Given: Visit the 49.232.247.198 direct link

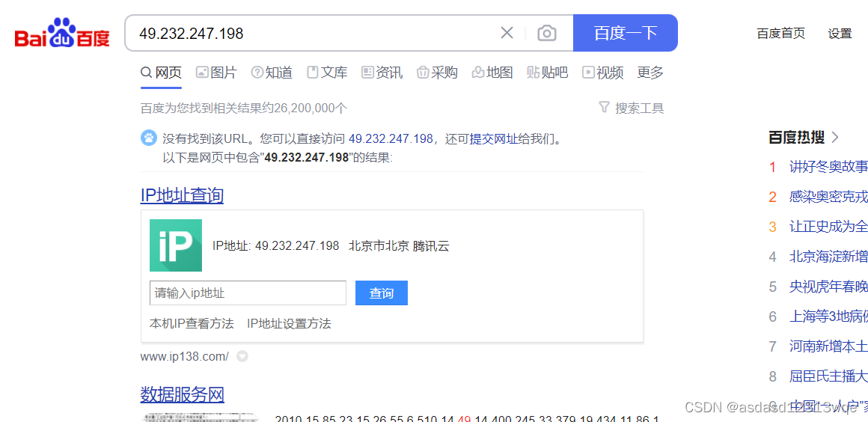Looking at the screenshot, I should 391,138.
